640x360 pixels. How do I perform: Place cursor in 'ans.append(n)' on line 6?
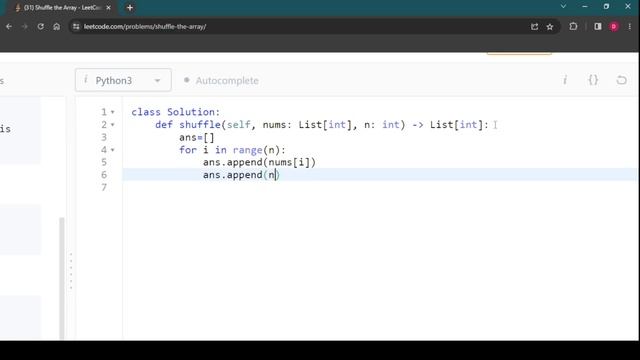coord(241,175)
